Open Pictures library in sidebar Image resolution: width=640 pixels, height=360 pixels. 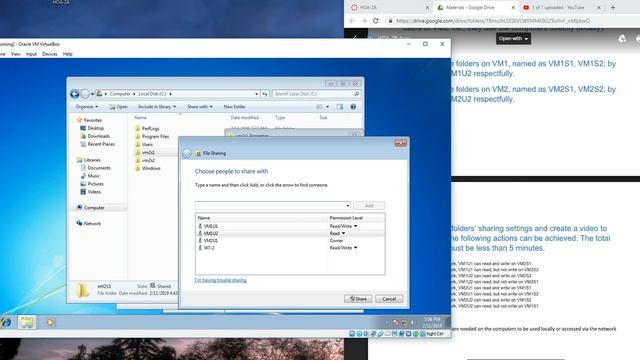pos(92,184)
